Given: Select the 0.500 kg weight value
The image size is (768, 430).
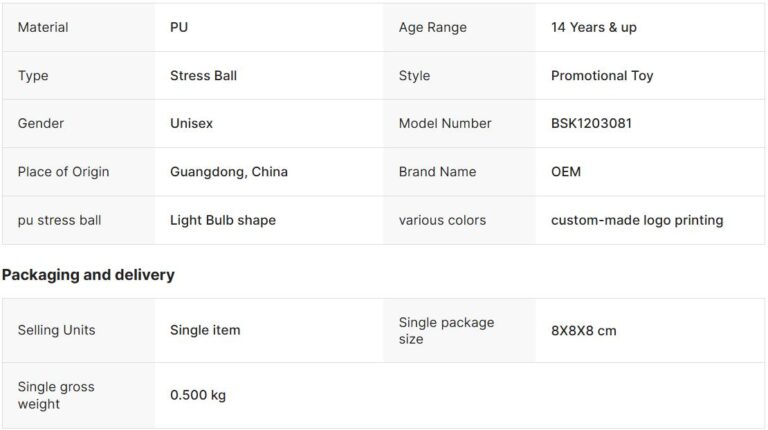Looking at the screenshot, I should pos(198,395).
